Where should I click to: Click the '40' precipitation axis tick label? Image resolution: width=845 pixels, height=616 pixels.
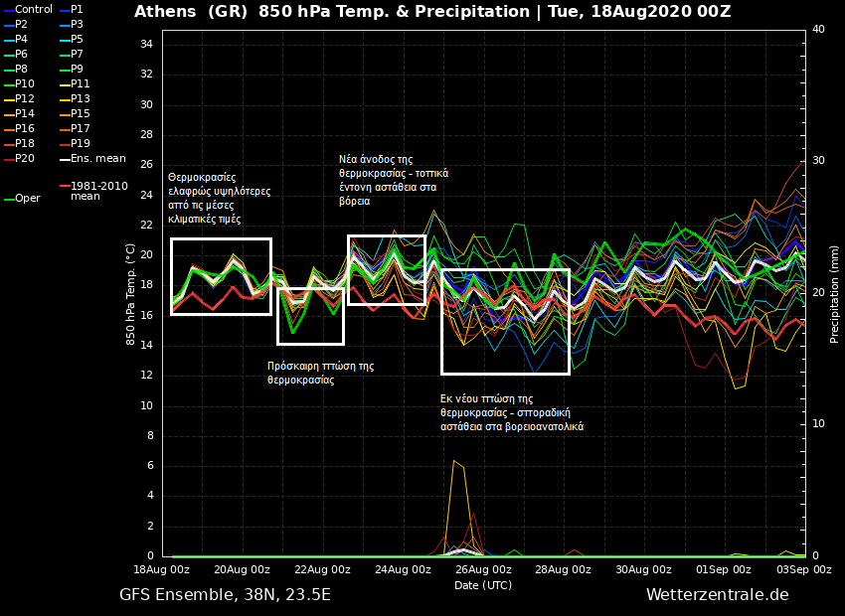[818, 29]
